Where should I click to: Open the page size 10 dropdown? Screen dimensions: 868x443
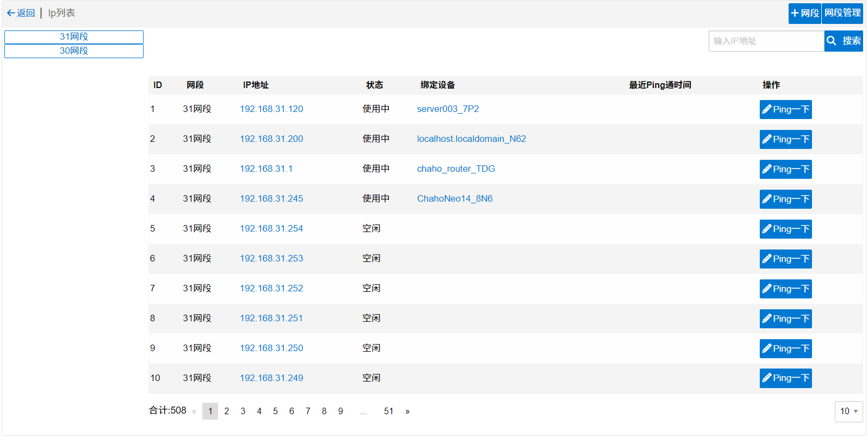coord(848,411)
